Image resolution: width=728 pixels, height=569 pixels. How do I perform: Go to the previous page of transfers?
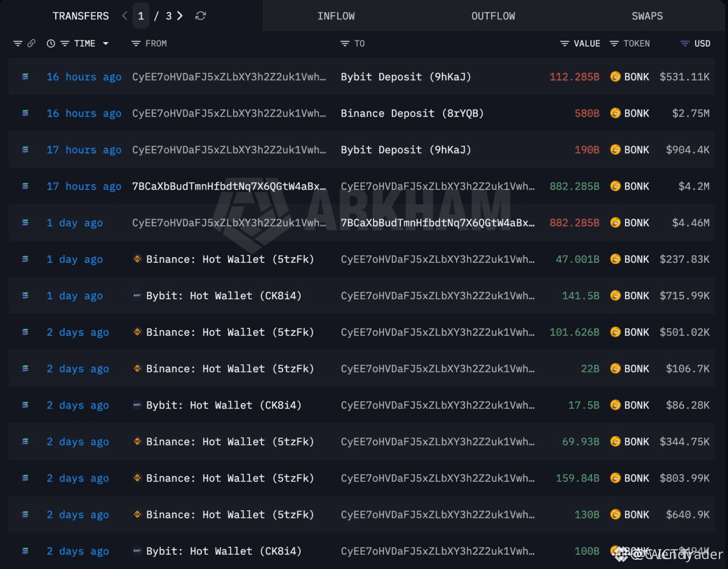coord(125,16)
